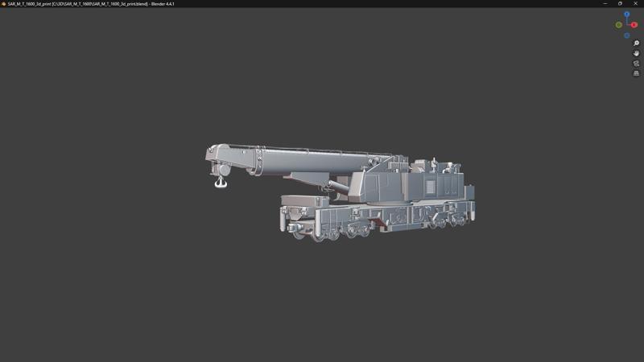This screenshot has height=362, width=644.
Task: Click the blue Z axis at the gizmo's top
Action: click(627, 14)
